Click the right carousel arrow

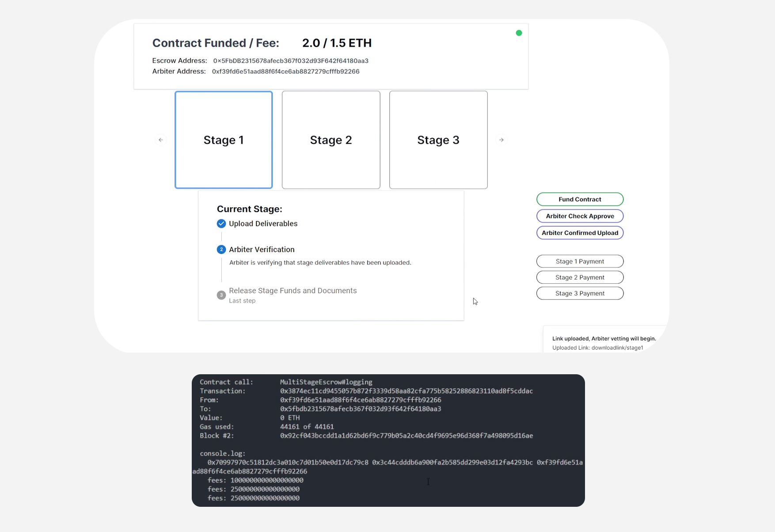pyautogui.click(x=501, y=140)
